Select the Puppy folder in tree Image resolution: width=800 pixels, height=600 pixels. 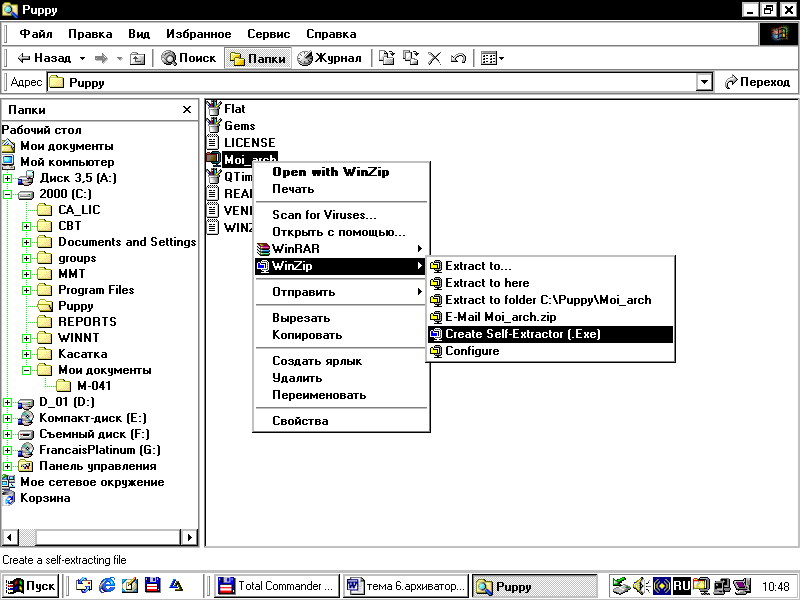(x=66, y=306)
